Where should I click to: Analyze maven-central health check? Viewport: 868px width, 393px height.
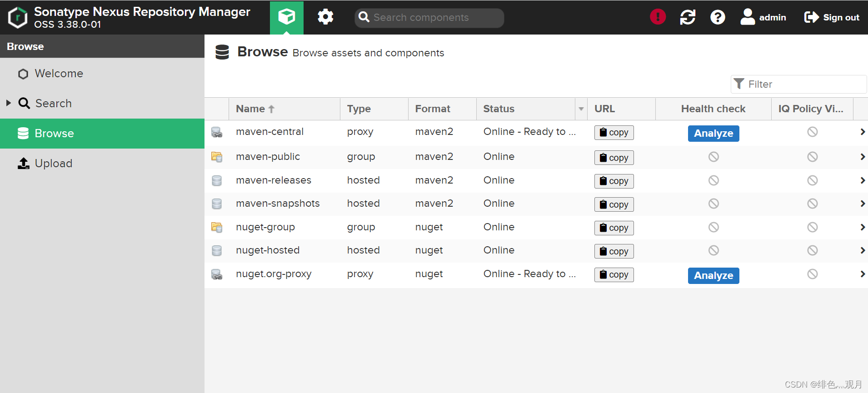(713, 133)
